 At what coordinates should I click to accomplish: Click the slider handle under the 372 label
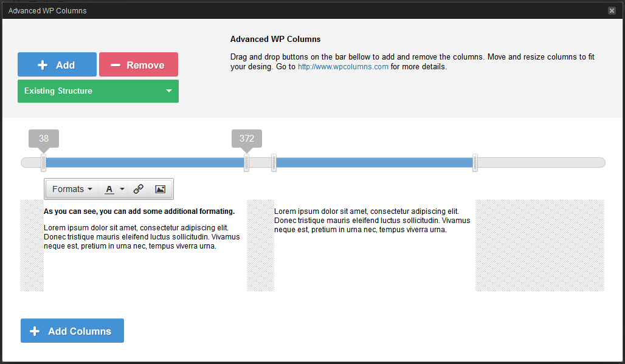[246, 163]
